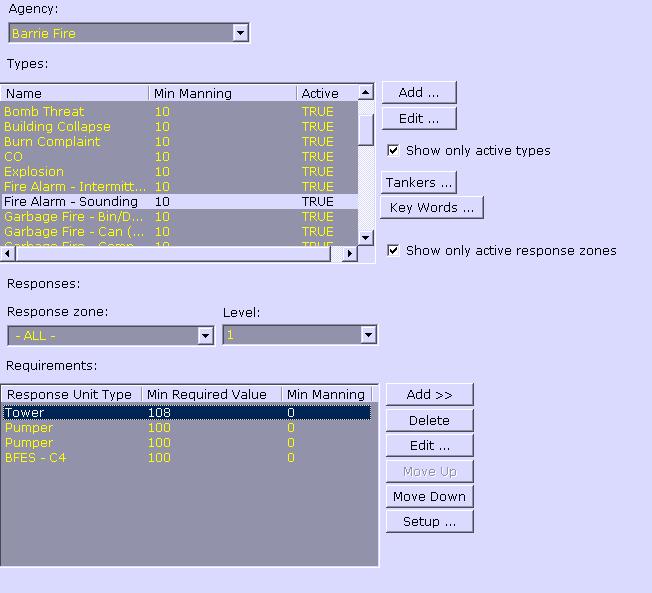Open the requirements Setup dialog
This screenshot has height=593, width=652.
pos(429,522)
